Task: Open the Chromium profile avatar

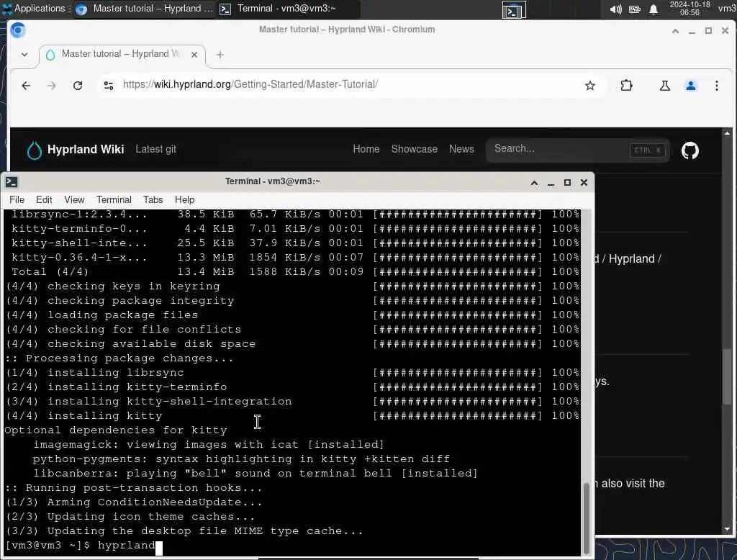Action: (x=690, y=85)
